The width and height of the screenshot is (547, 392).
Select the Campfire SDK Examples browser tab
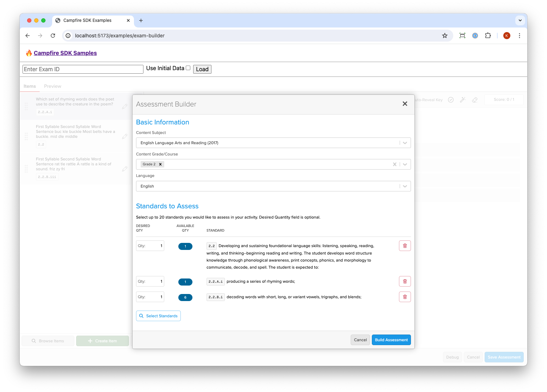[93, 20]
